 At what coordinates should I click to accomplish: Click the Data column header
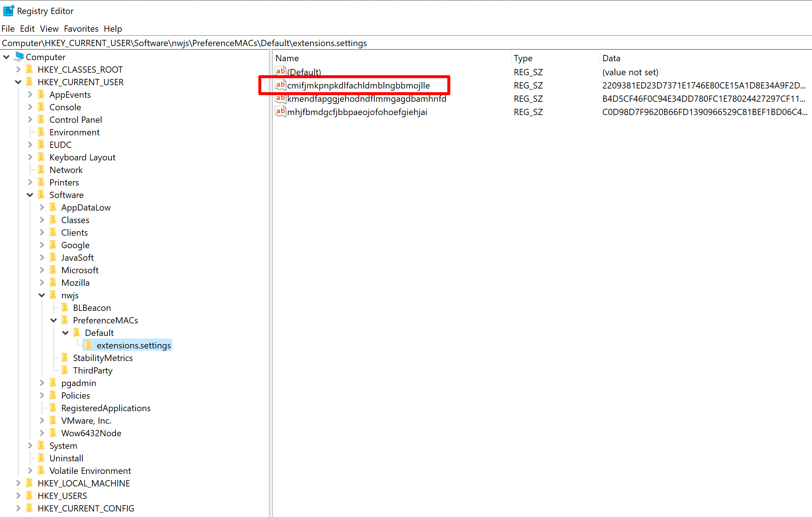(x=611, y=58)
